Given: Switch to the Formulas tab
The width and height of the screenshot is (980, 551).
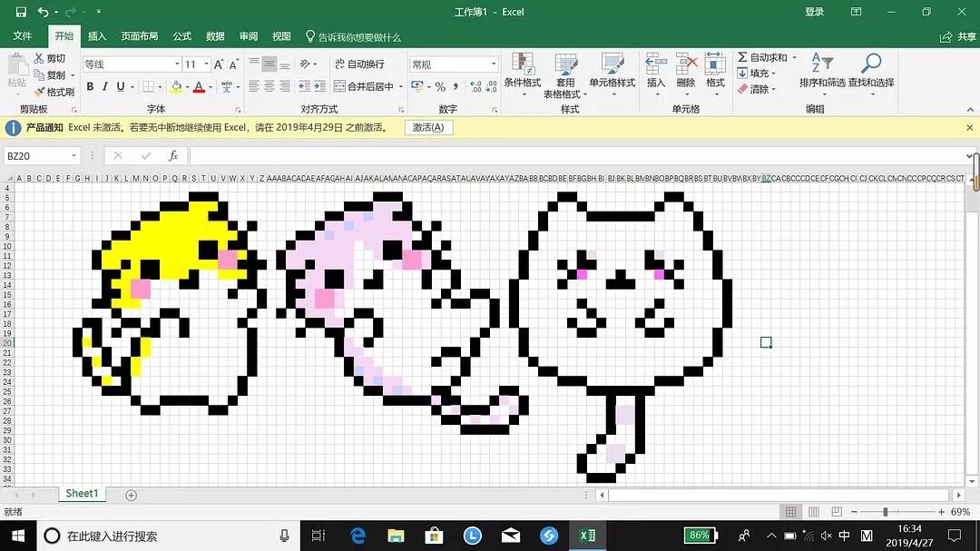Looking at the screenshot, I should pyautogui.click(x=181, y=36).
